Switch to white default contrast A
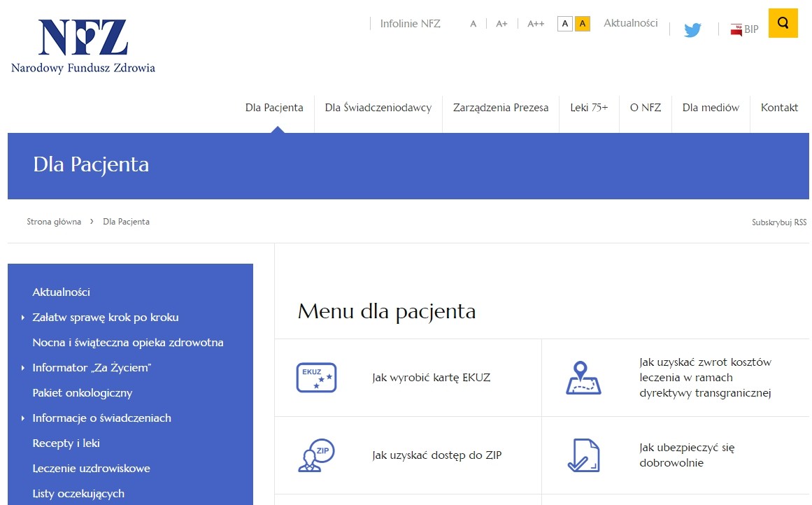The height and width of the screenshot is (505, 812). click(x=564, y=24)
